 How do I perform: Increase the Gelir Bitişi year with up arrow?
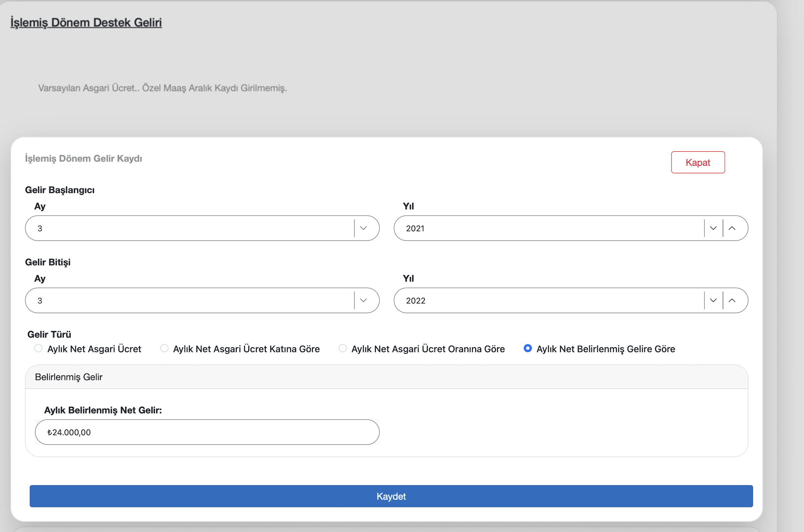coord(732,300)
